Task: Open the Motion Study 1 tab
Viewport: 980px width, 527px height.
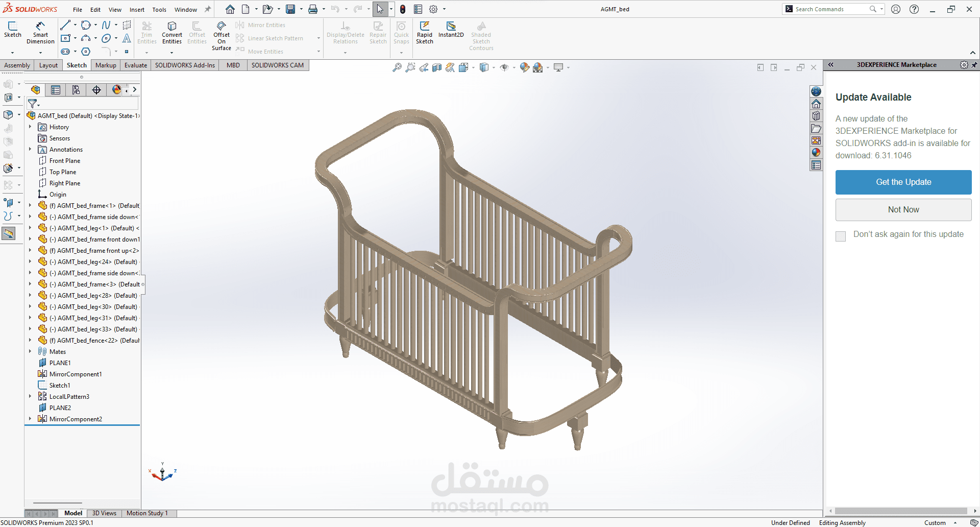Action: point(147,513)
